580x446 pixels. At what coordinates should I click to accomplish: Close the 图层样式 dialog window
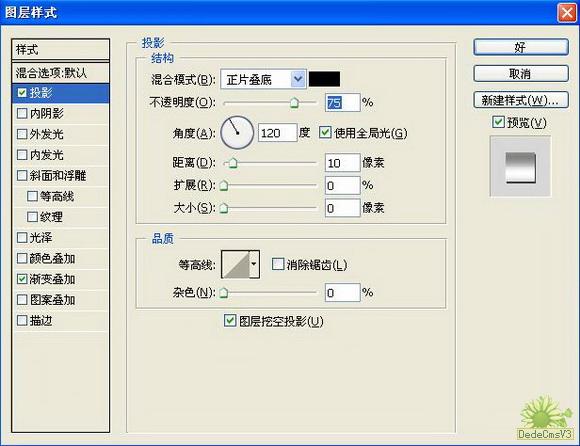coord(567,13)
